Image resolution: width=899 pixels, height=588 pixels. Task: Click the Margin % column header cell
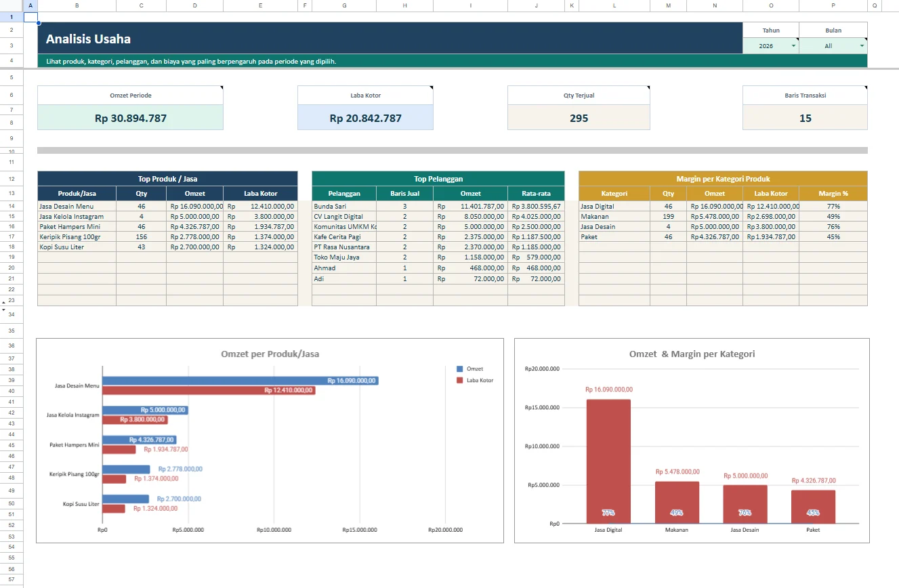click(x=833, y=194)
